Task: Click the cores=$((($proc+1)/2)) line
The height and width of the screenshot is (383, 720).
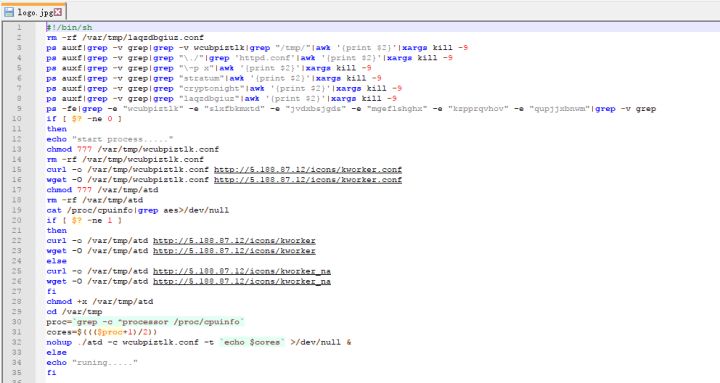Action: click(102, 332)
